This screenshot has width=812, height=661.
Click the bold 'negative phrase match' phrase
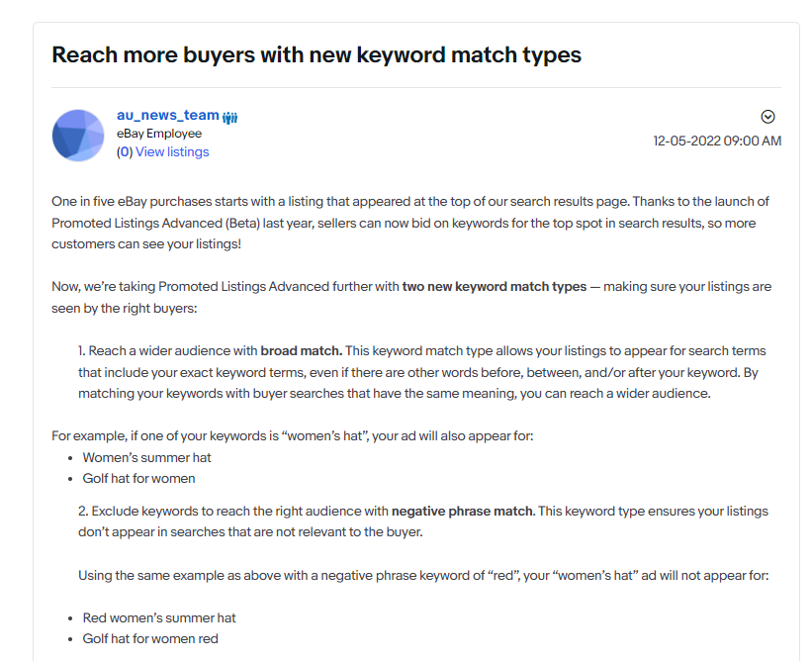pos(462,511)
